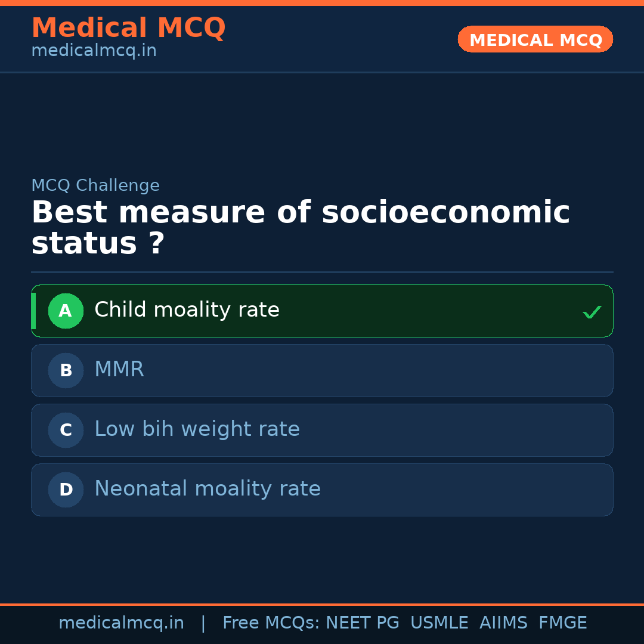Select "Neonatal moality rate" as the answer
Image resolution: width=644 pixels, height=644 pixels.
pos(208,489)
